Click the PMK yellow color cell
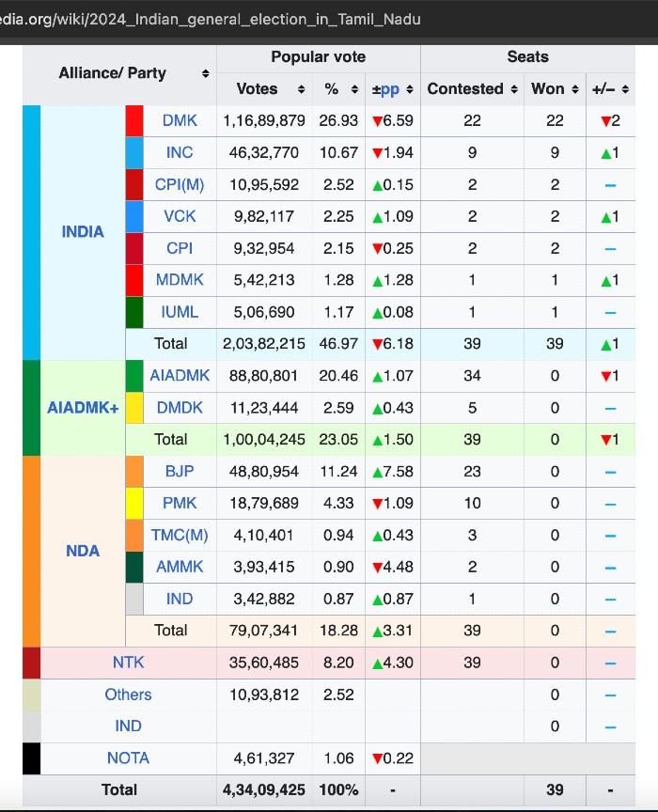The image size is (658, 812). coord(134,504)
